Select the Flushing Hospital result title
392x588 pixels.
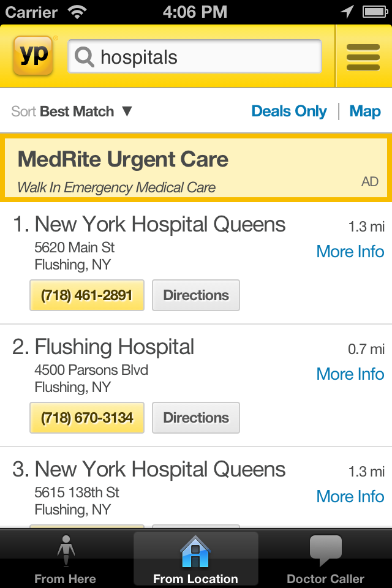point(115,347)
